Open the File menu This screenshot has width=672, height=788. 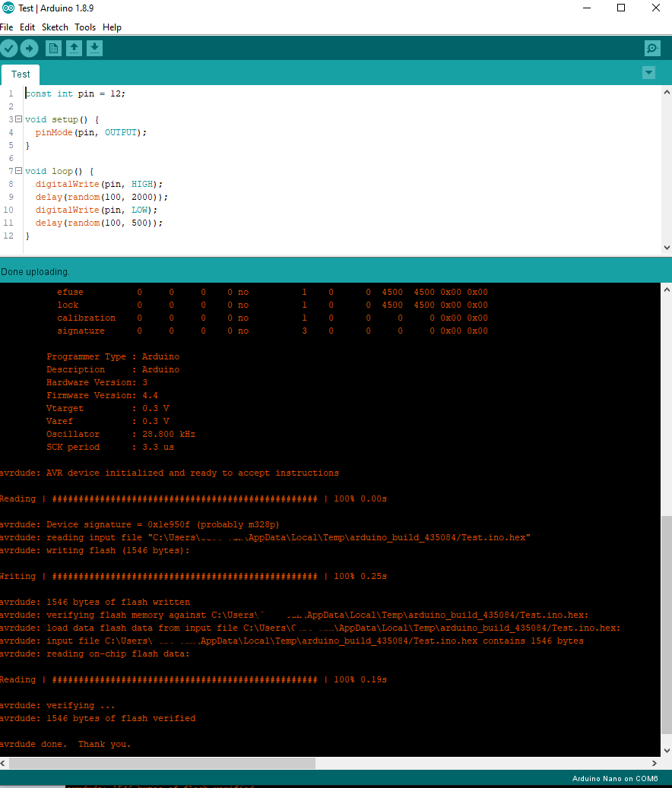pyautogui.click(x=7, y=27)
